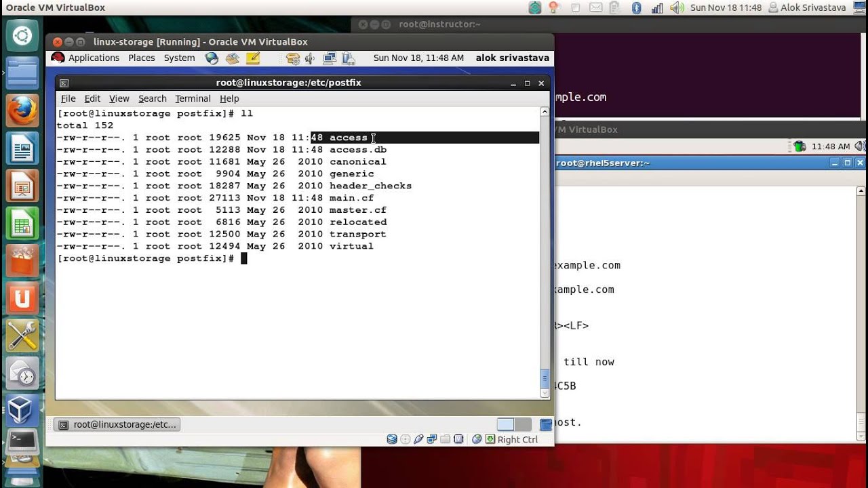Open guest Applications menu

94,58
